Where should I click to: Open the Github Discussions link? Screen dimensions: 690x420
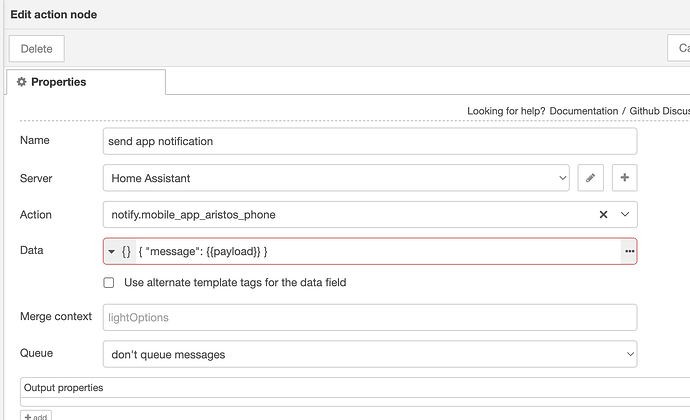point(660,110)
